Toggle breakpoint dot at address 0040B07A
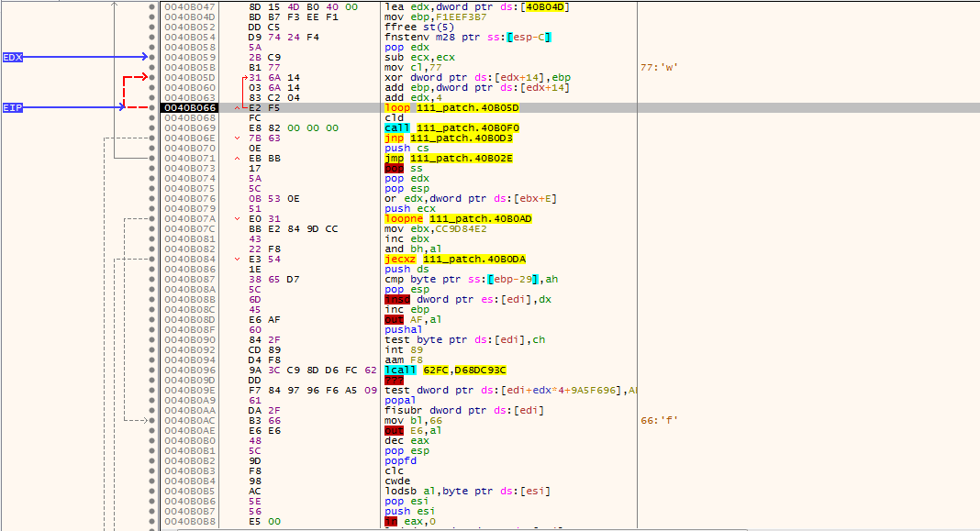 [152, 218]
